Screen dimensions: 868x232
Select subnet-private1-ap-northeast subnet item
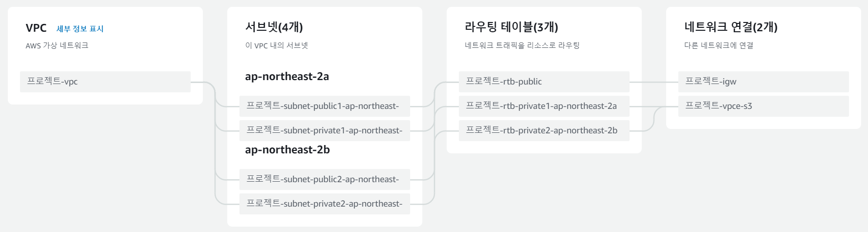click(324, 130)
